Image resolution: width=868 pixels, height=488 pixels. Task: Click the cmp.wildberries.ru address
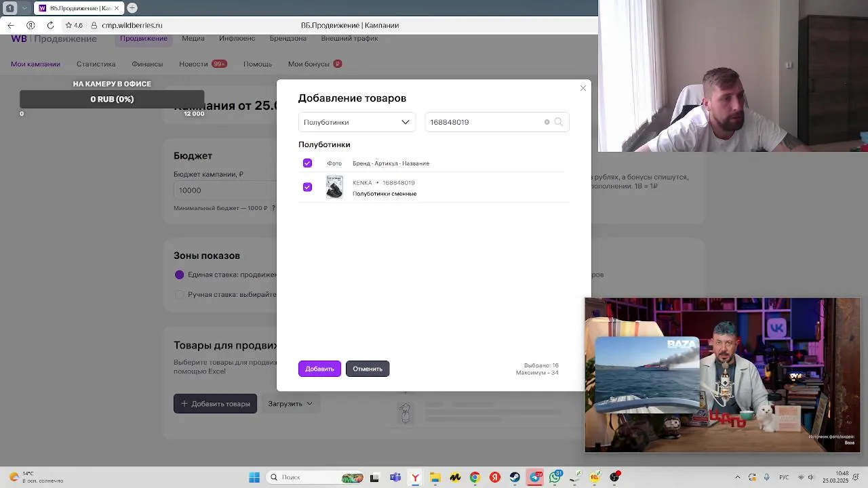pos(132,25)
